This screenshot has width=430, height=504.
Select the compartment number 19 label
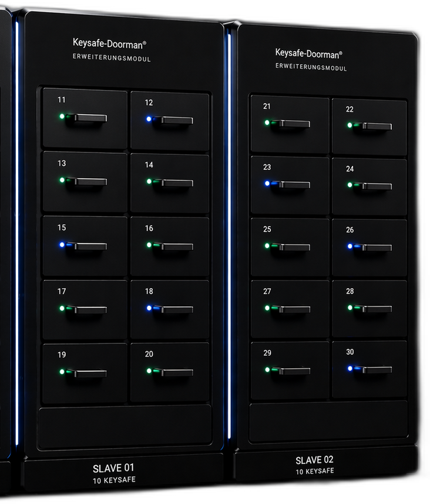click(62, 355)
